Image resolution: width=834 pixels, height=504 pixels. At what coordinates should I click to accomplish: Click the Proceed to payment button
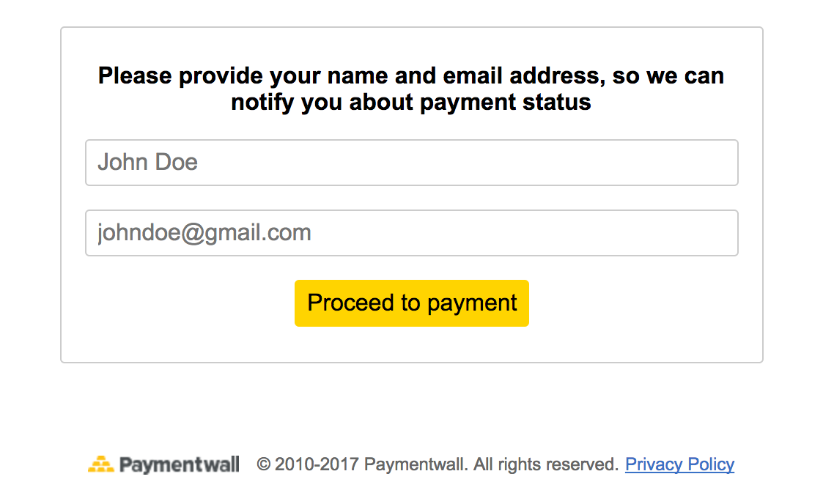[x=412, y=303]
